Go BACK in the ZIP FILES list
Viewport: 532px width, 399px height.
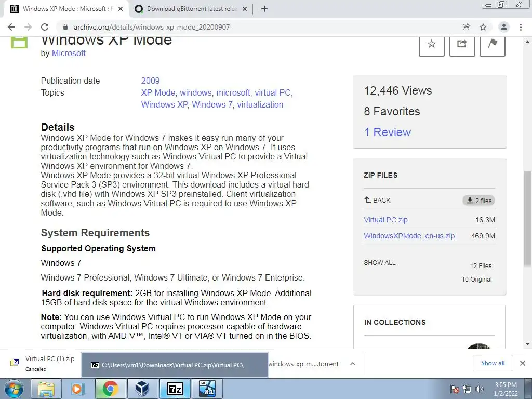377,200
